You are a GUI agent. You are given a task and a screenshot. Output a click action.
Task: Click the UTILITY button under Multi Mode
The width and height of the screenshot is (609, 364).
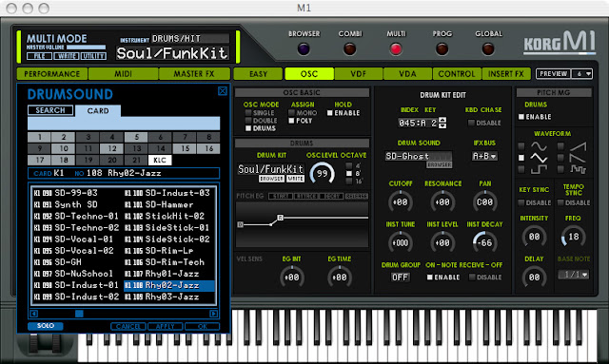(93, 56)
